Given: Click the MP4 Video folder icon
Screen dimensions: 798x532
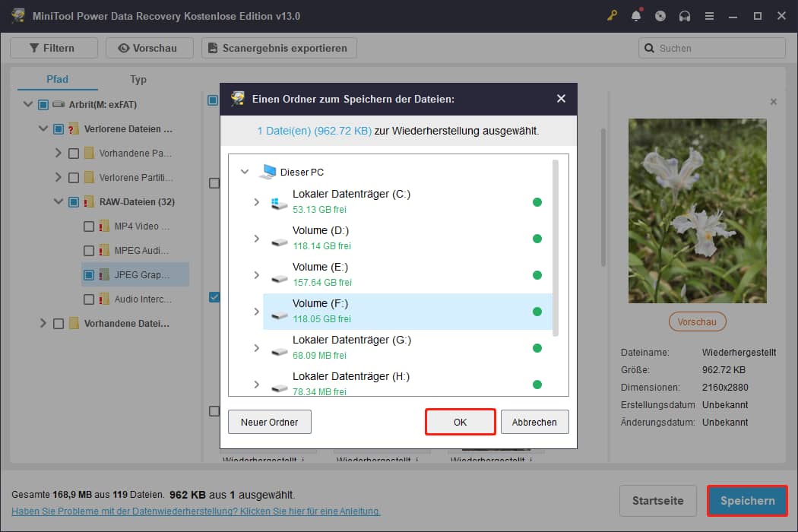Looking at the screenshot, I should pyautogui.click(x=104, y=226).
